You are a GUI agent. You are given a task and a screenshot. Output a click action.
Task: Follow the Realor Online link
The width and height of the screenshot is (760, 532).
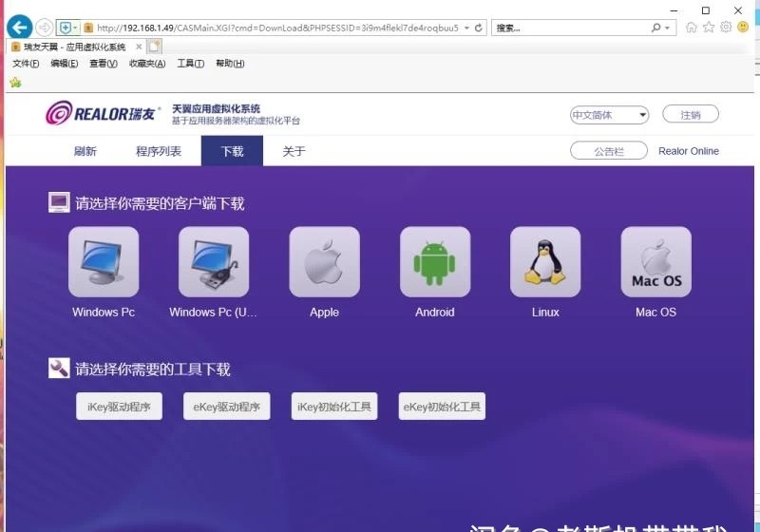[x=688, y=151]
